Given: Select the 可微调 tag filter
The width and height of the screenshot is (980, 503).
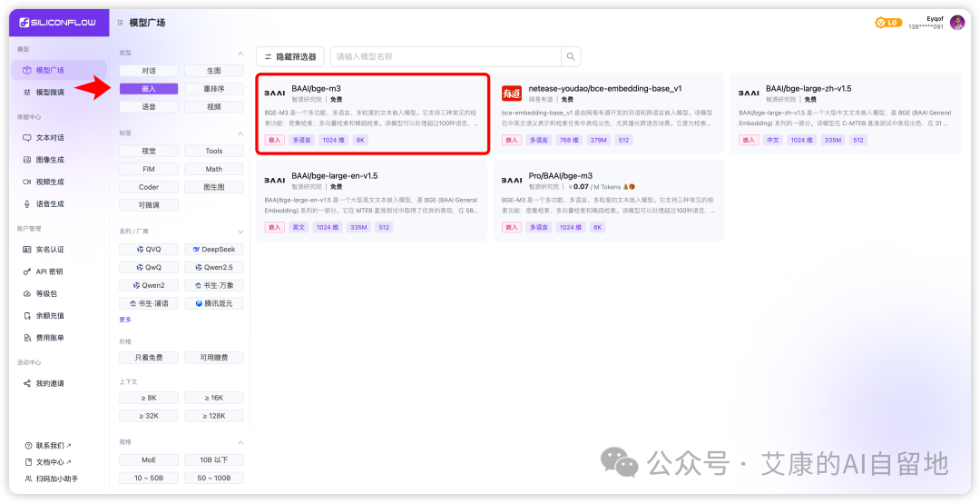Looking at the screenshot, I should coord(149,205).
